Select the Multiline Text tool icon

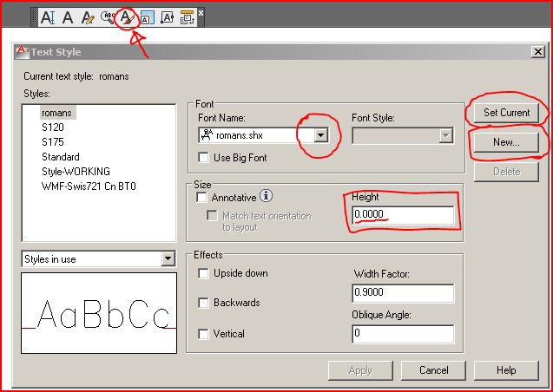48,17
